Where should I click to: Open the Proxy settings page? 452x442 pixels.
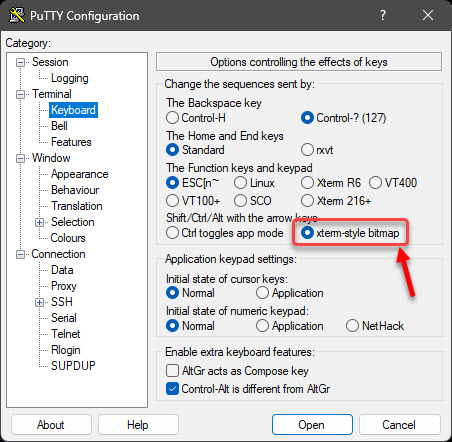[x=64, y=286]
